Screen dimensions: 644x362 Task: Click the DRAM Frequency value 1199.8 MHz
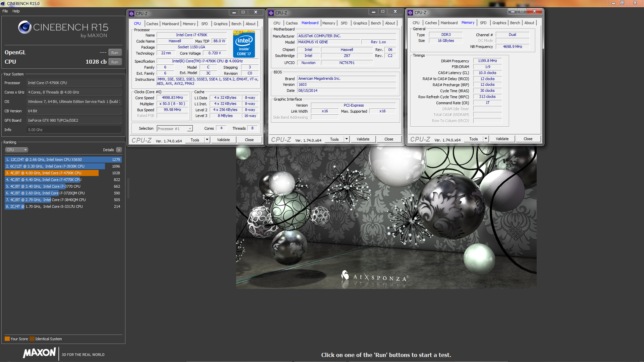(487, 61)
